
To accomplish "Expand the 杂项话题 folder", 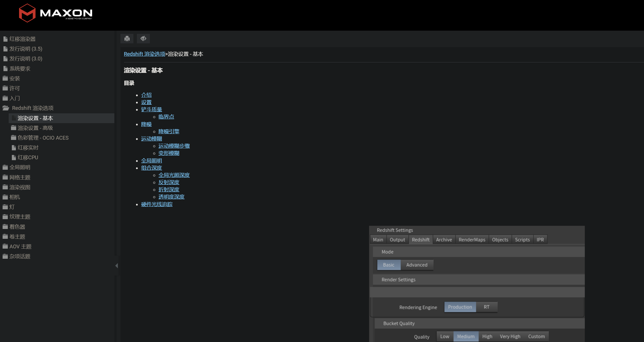I will point(20,256).
